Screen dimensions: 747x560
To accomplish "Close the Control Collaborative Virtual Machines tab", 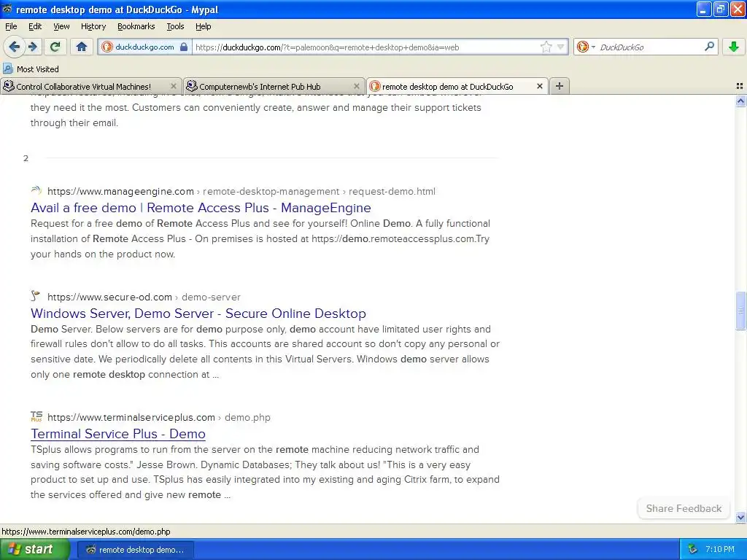I will (174, 86).
